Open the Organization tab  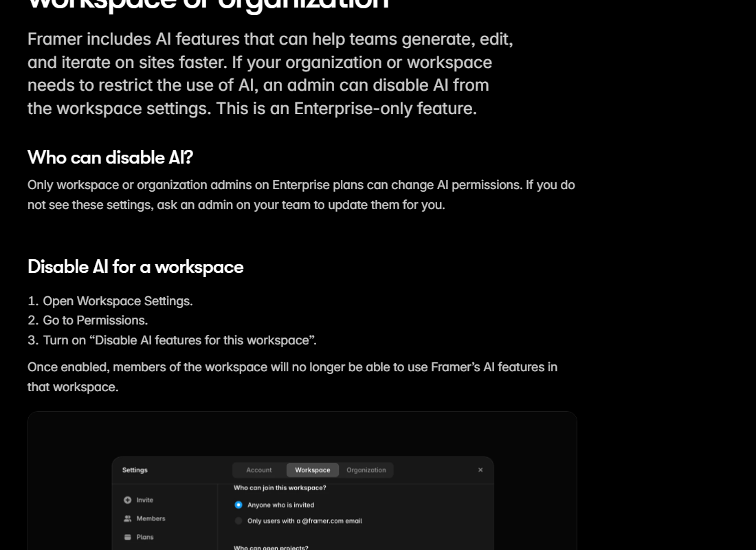366,470
